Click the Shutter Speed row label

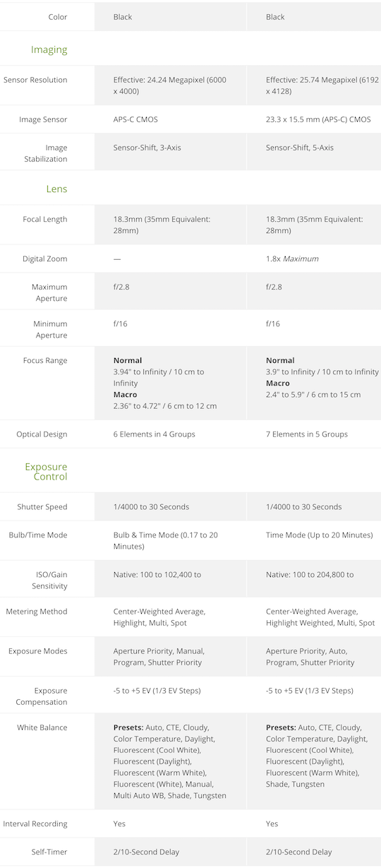pos(42,506)
